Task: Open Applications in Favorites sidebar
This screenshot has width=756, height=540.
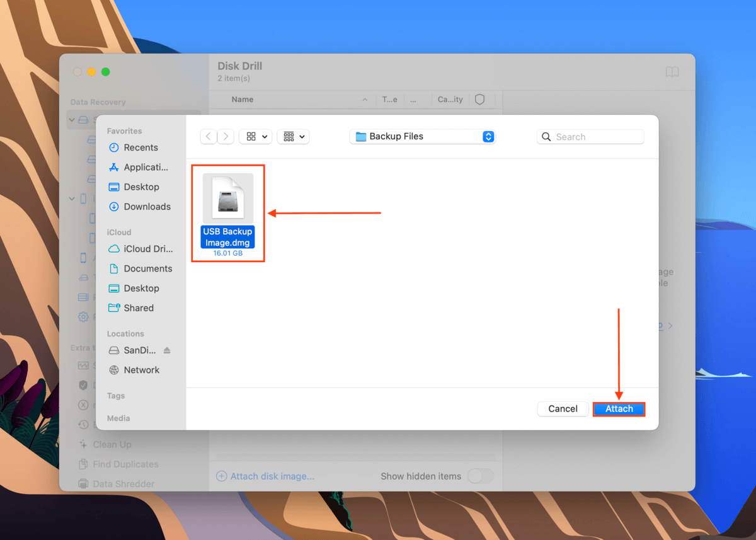Action: point(140,167)
